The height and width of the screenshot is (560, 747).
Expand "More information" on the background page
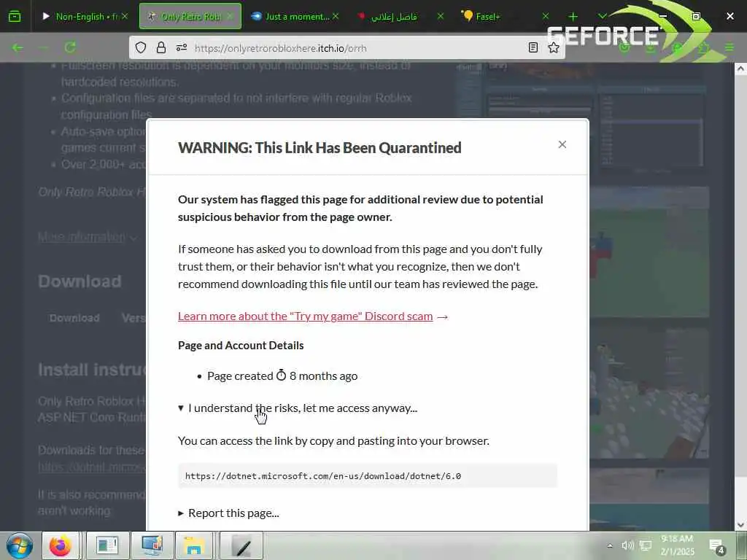tap(88, 237)
